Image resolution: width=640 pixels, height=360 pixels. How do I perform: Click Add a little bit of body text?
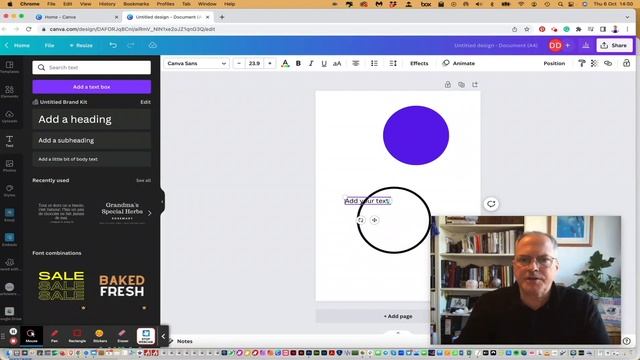pyautogui.click(x=91, y=159)
